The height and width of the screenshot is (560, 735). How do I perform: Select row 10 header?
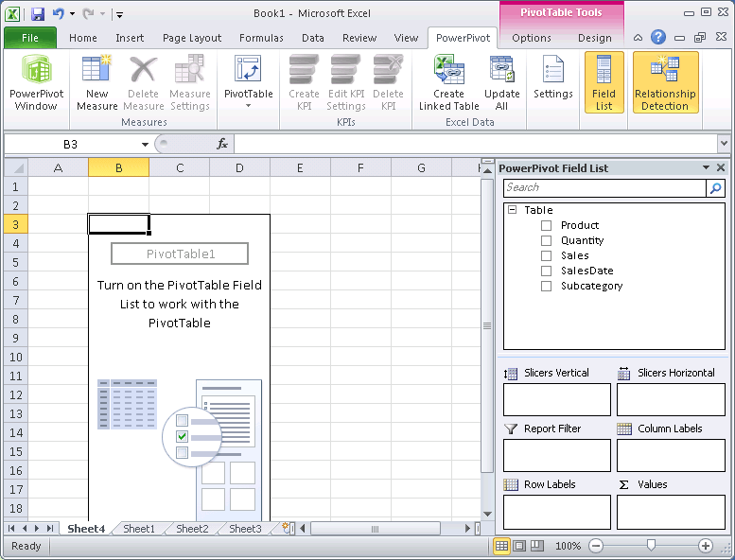coord(16,357)
